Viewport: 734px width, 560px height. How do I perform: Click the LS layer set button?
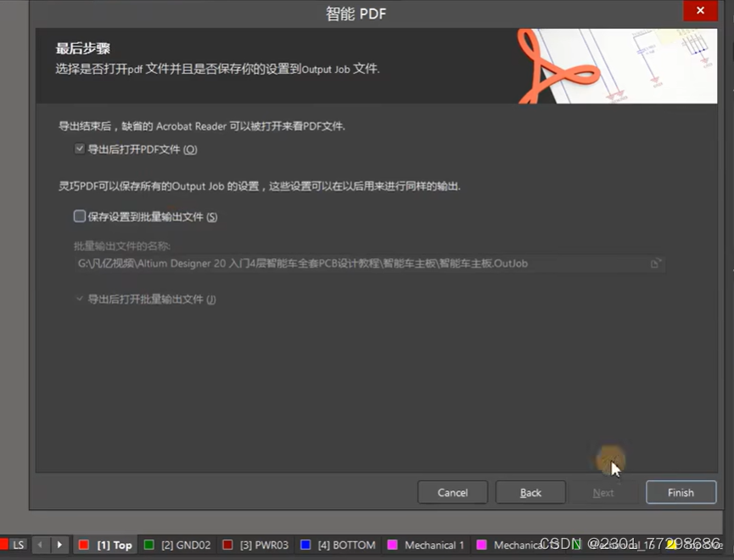pos(19,545)
